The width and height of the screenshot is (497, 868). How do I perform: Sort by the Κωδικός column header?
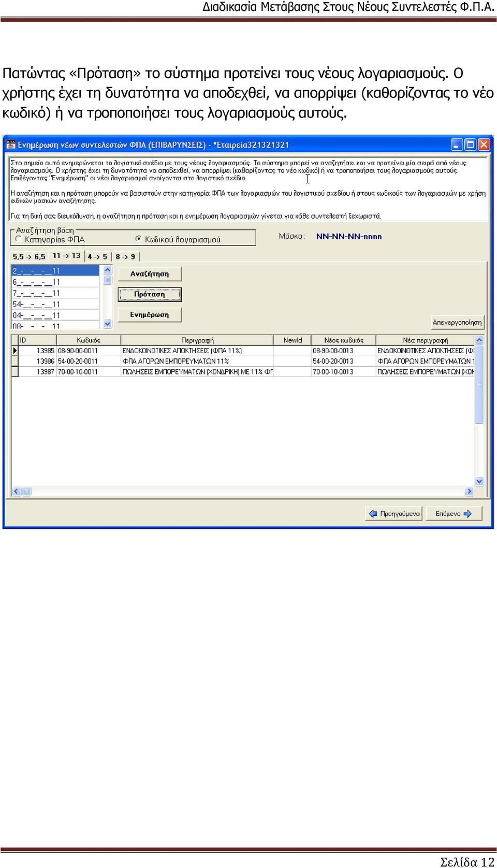(89, 340)
